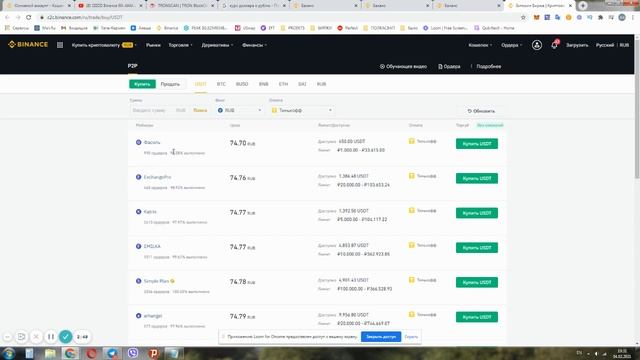The height and width of the screenshot is (360, 640).
Task: Expand the Финансы menu
Action: click(x=254, y=45)
